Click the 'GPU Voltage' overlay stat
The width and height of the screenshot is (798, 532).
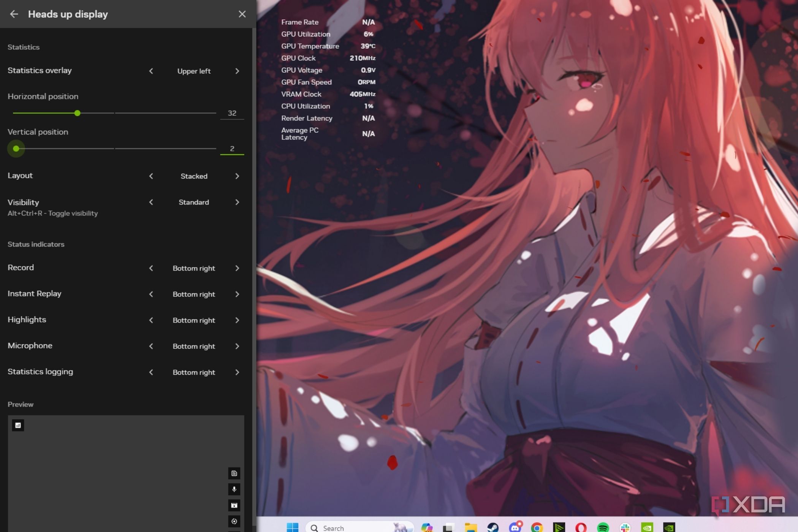pos(328,70)
